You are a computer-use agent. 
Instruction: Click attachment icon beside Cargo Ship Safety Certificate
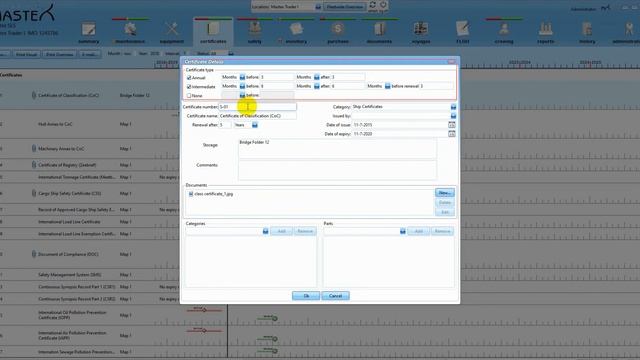click(34, 193)
